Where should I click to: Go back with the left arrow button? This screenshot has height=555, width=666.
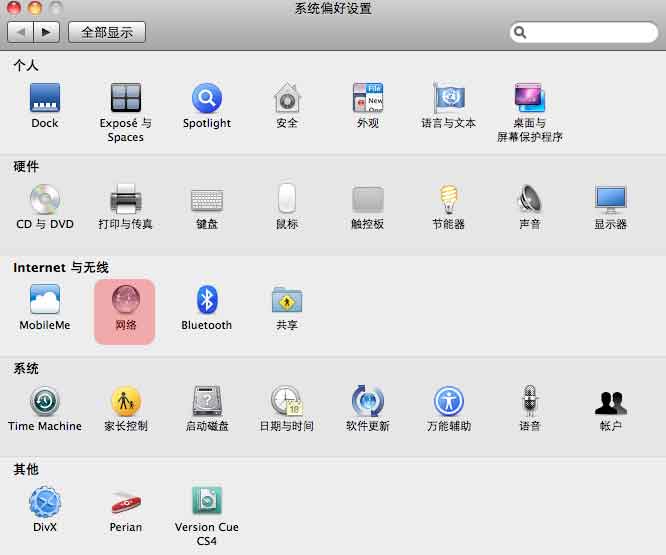(20, 32)
